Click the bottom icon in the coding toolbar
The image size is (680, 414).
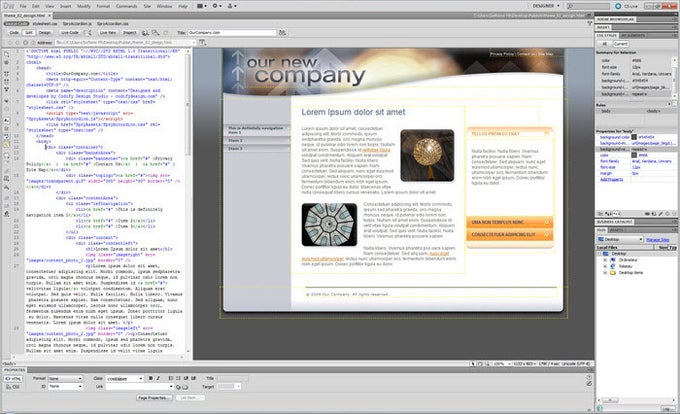pos(7,214)
